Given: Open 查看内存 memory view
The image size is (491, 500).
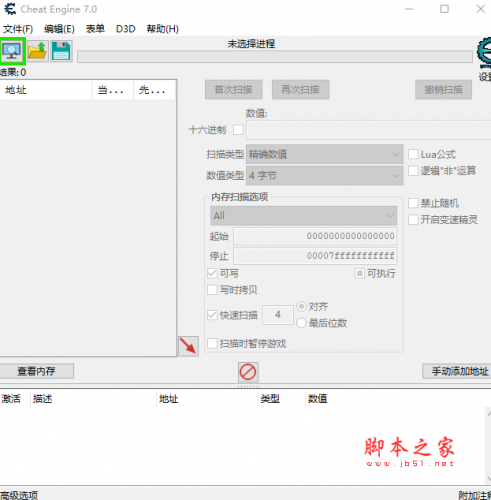Looking at the screenshot, I should (36, 371).
